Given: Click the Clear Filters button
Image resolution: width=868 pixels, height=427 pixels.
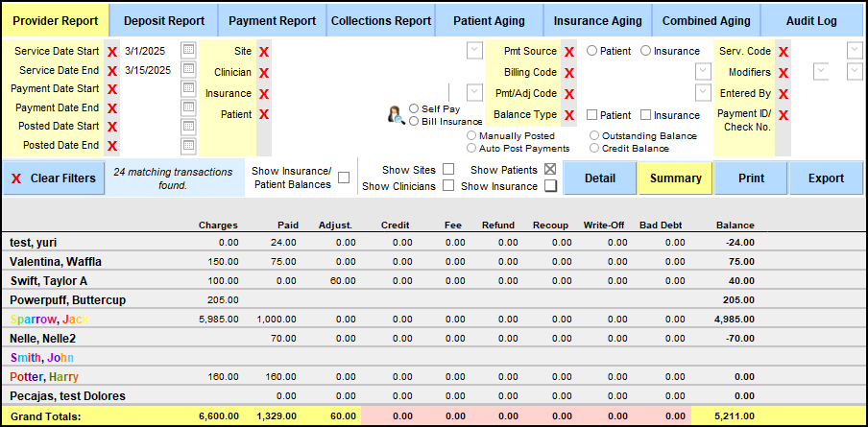Looking at the screenshot, I should click(54, 178).
